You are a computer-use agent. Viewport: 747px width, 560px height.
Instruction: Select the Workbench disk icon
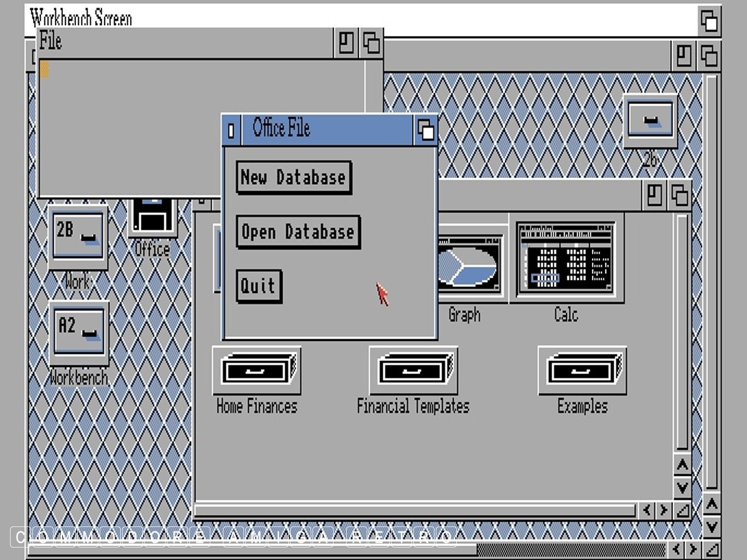click(x=79, y=333)
